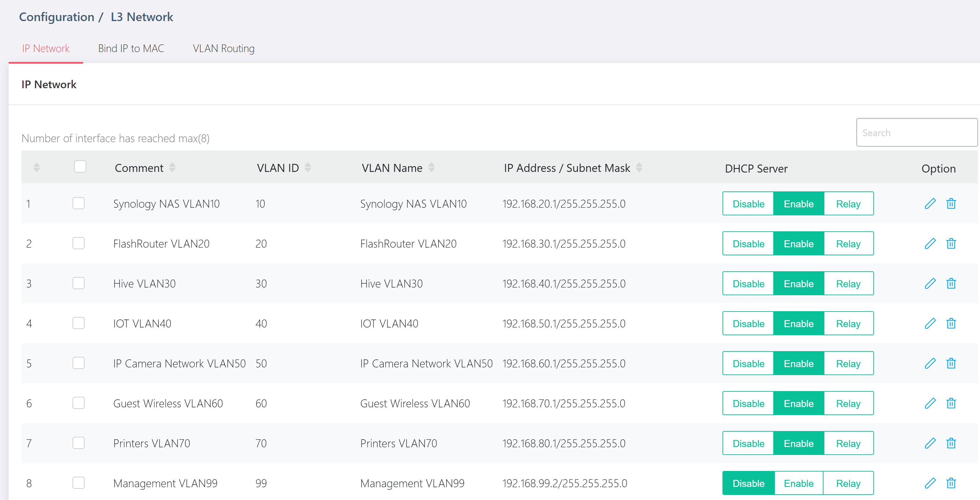Disable DHCP for FlashRouter VLAN20

pyautogui.click(x=748, y=243)
